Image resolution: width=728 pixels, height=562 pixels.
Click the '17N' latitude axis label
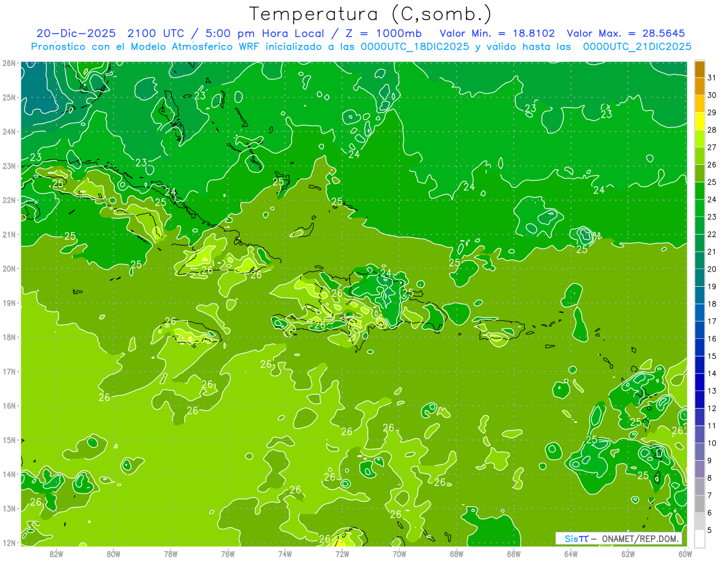click(8, 371)
